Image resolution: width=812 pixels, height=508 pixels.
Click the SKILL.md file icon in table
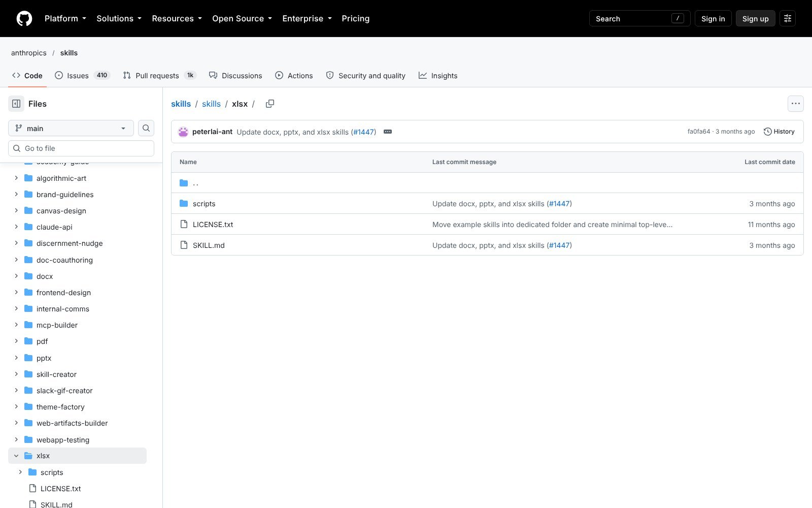(x=184, y=245)
